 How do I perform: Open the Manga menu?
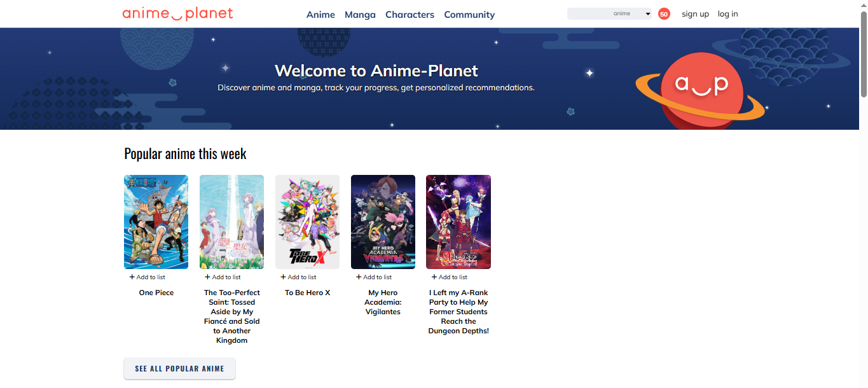[x=360, y=15]
